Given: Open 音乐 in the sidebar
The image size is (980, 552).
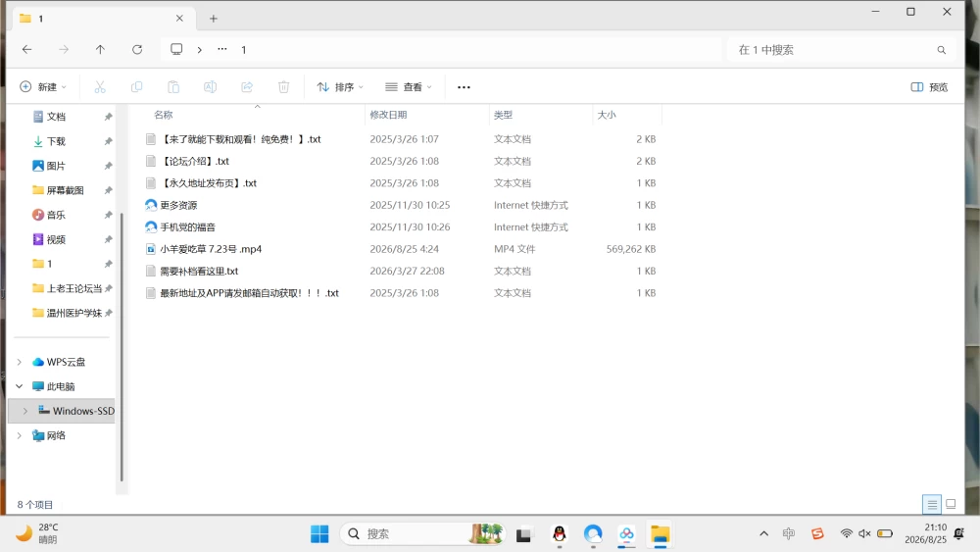Looking at the screenshot, I should (56, 215).
